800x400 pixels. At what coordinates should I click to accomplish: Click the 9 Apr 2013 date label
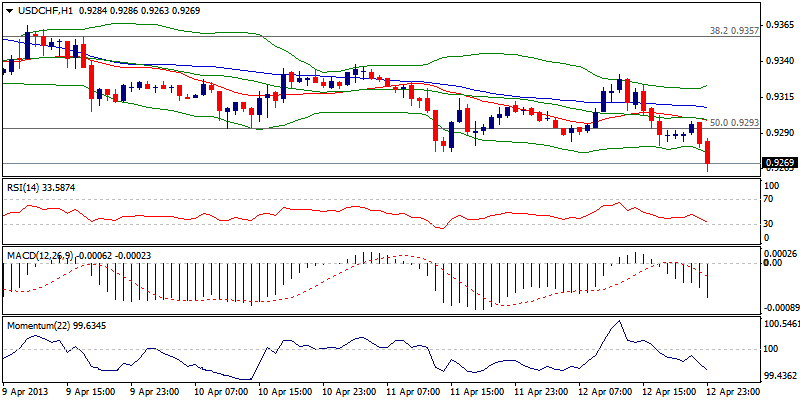pyautogui.click(x=29, y=390)
